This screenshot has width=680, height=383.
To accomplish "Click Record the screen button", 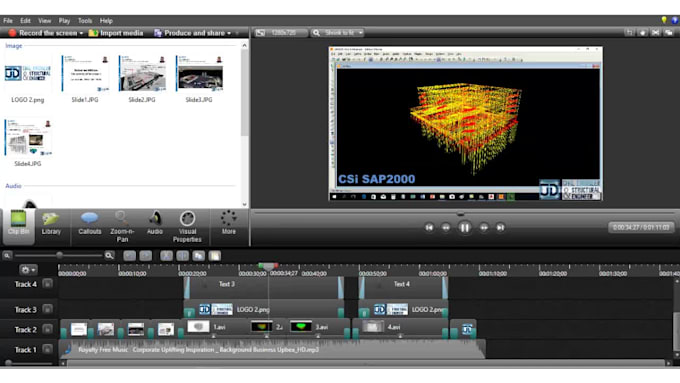I will pyautogui.click(x=42, y=33).
